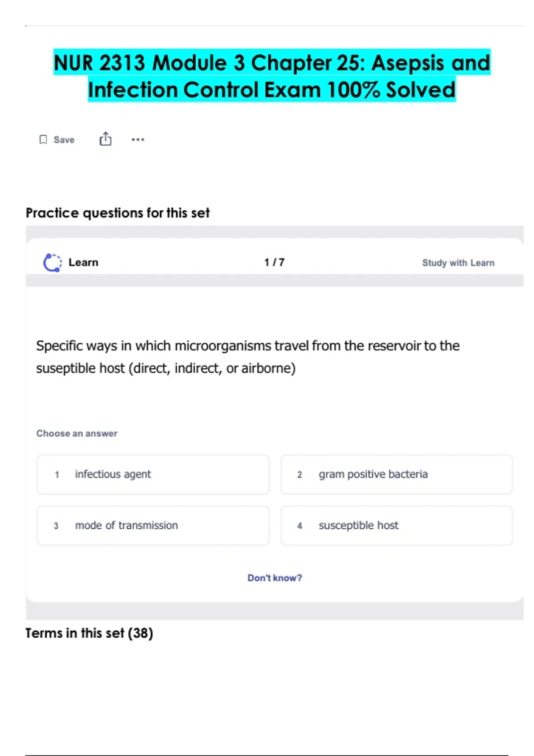Click the question text about microorganisms traveling
Viewport: 534px width, 756px height.
(247, 357)
